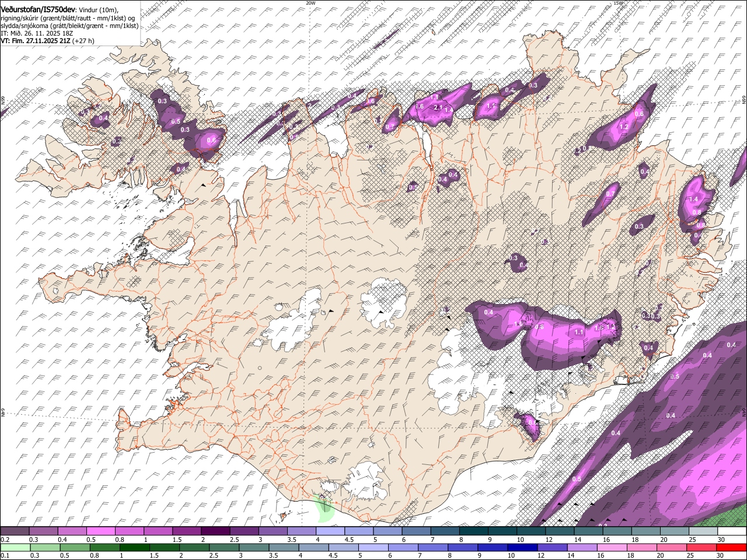Select upper legend swatch starting at 0.2
Screen dimensions: 747x560
[x=15, y=531]
